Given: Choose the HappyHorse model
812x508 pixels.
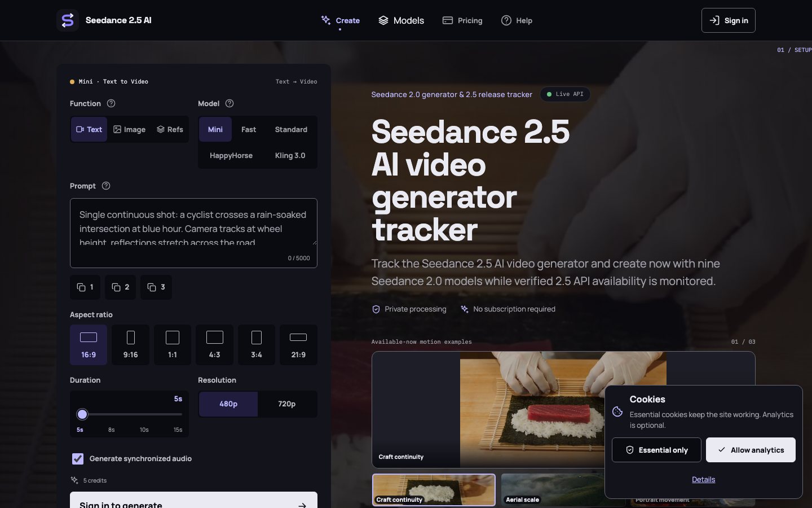Looking at the screenshot, I should [x=231, y=155].
